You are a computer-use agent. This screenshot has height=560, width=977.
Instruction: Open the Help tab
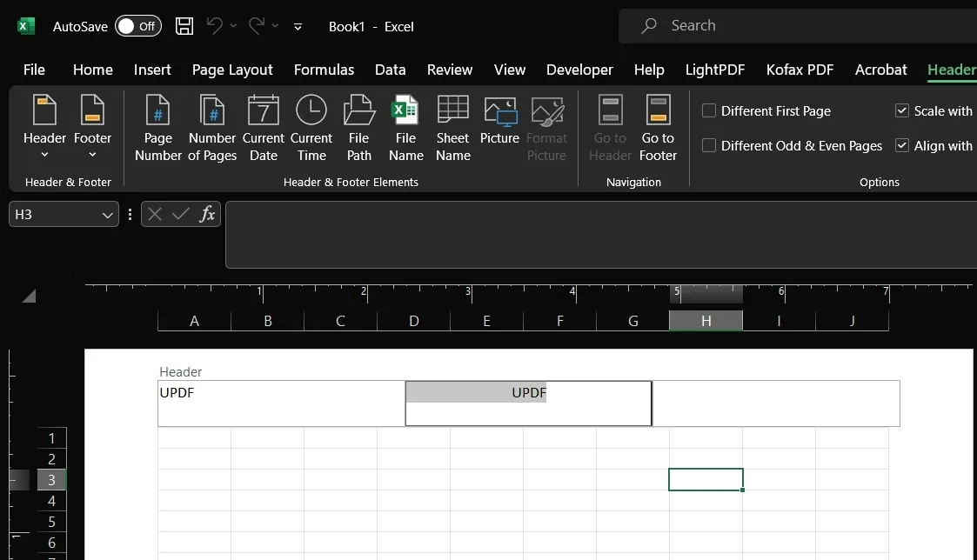click(649, 70)
